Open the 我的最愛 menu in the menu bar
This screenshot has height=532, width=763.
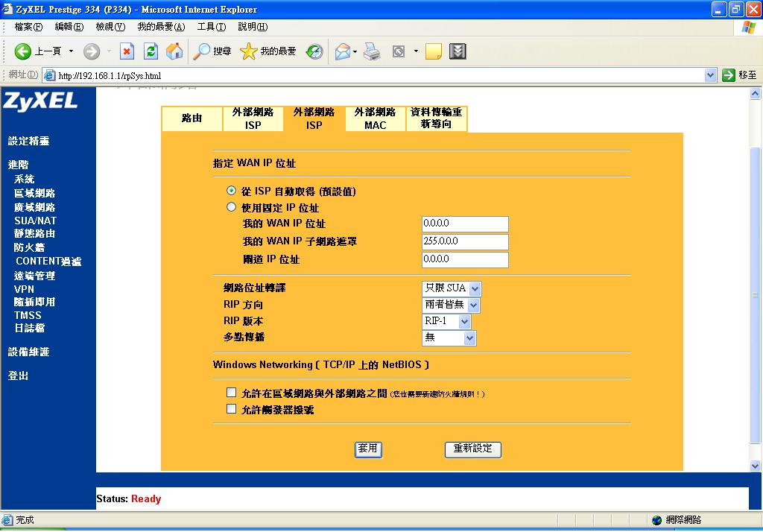pyautogui.click(x=161, y=27)
